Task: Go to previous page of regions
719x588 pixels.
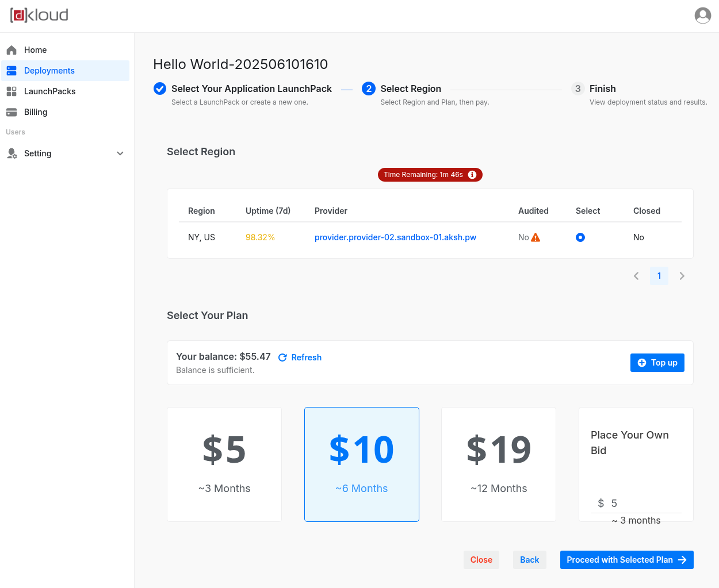Action: coord(636,276)
